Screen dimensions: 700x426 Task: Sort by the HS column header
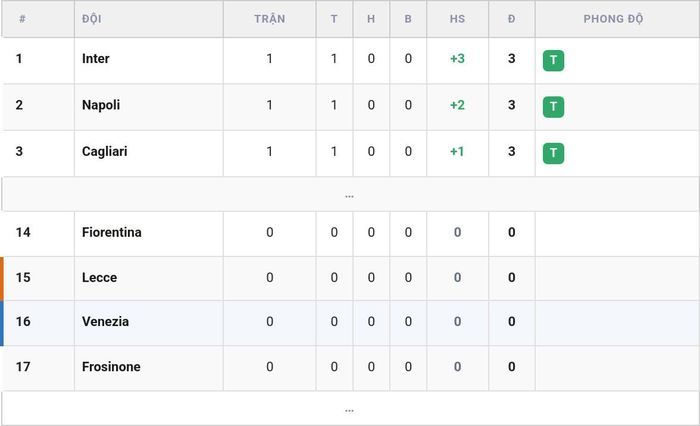pos(457,19)
